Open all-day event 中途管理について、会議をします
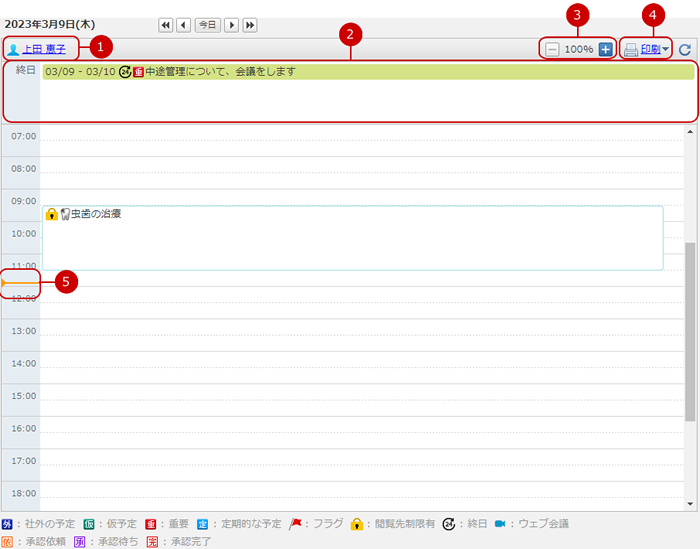 (x=220, y=72)
